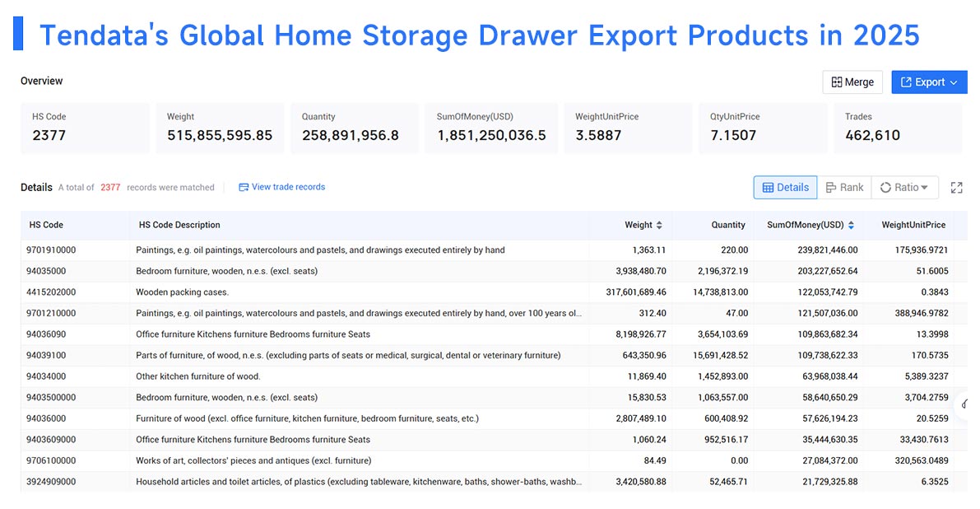Click Other kitchen furniture of wood description
This screenshot has height=509, width=980.
tap(198, 376)
